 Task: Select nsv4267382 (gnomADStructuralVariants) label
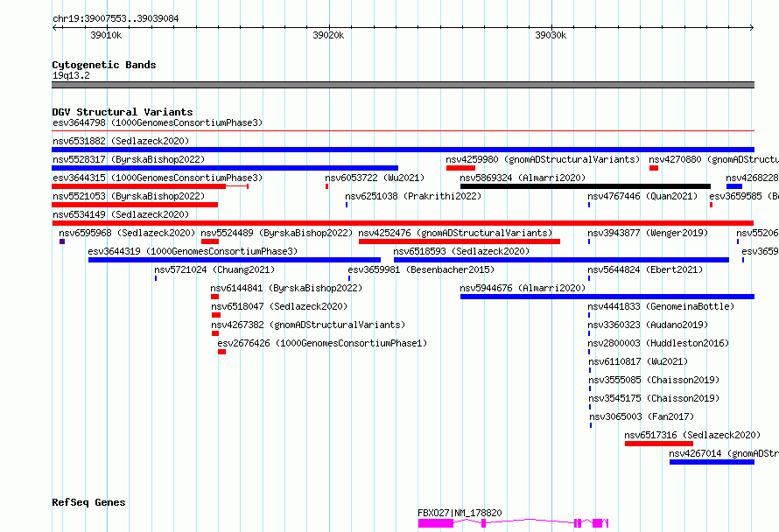point(308,325)
